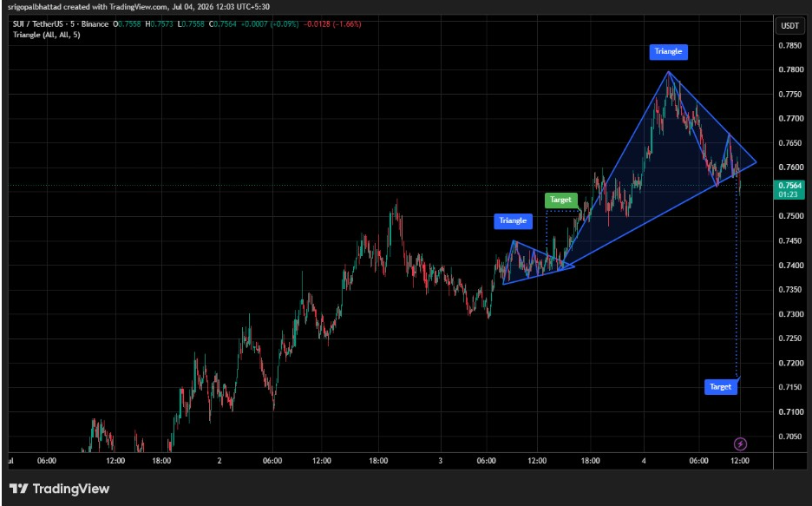Click the close value C0.7564 in legend
The image size is (812, 506).
tap(223, 23)
